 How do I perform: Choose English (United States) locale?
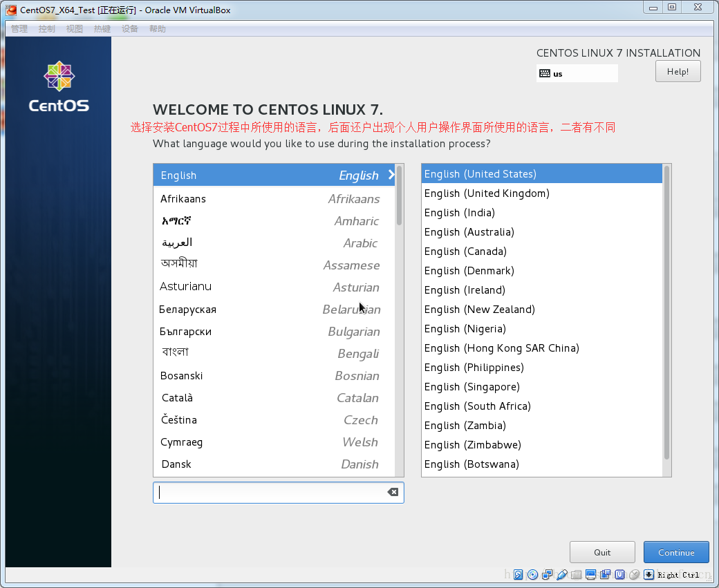pyautogui.click(x=541, y=173)
